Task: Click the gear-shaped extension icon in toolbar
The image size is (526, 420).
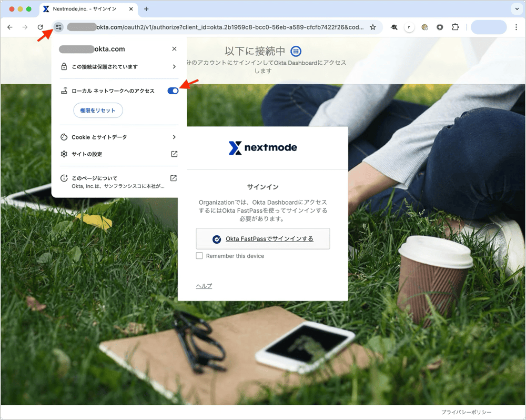Action: [440, 27]
